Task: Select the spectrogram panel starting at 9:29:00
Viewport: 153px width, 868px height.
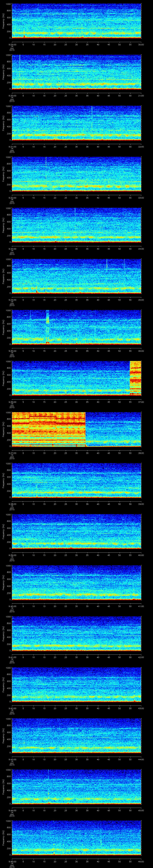Action: [x=76, y=21]
